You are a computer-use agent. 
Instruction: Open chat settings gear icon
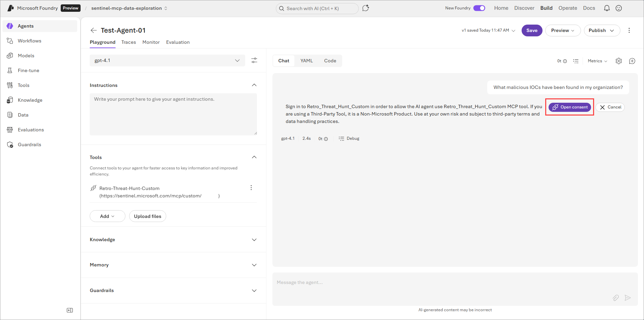[619, 61]
